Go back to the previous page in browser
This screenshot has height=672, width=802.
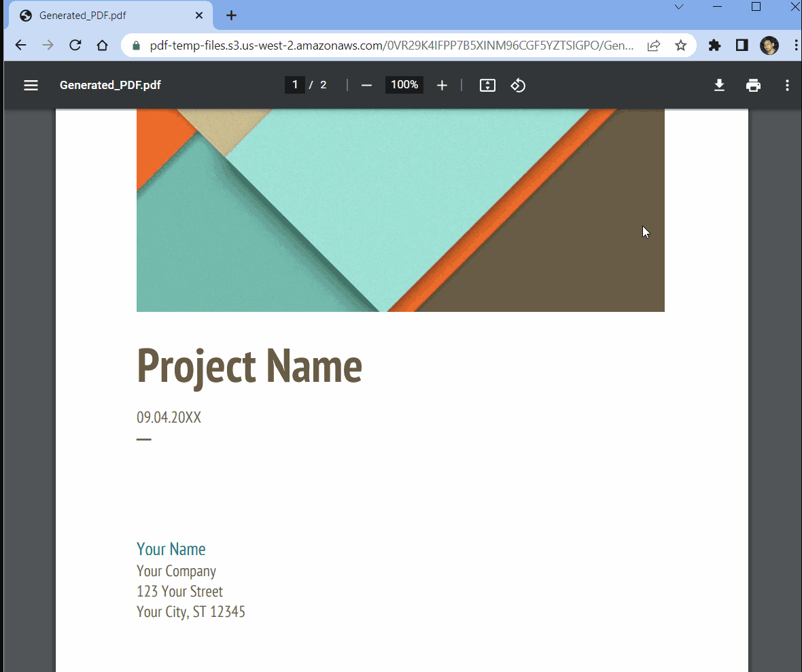point(21,46)
